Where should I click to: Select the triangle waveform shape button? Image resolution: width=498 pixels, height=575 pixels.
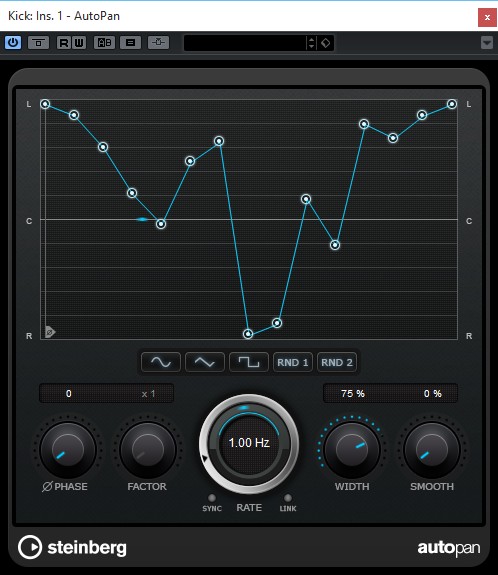pos(205,362)
